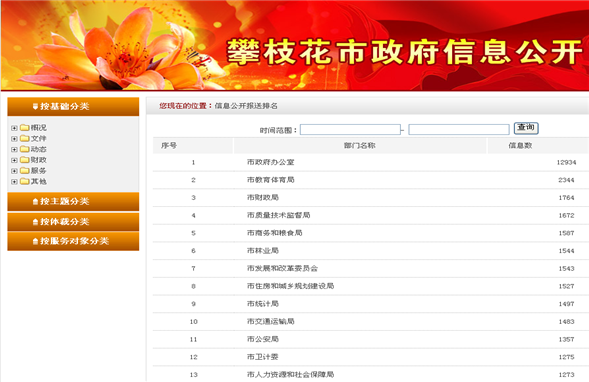The height and width of the screenshot is (382, 589).
Task: Expand the 财政 tree node
Action: click(x=14, y=160)
